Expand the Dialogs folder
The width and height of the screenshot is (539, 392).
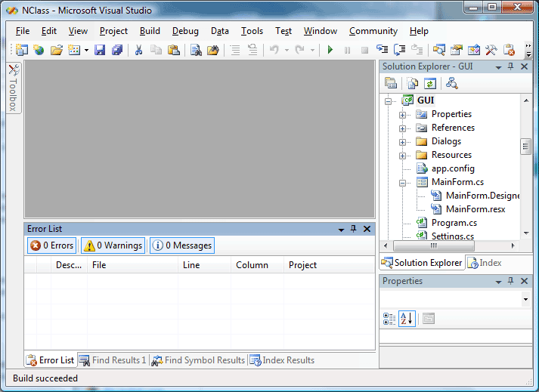[x=402, y=142]
